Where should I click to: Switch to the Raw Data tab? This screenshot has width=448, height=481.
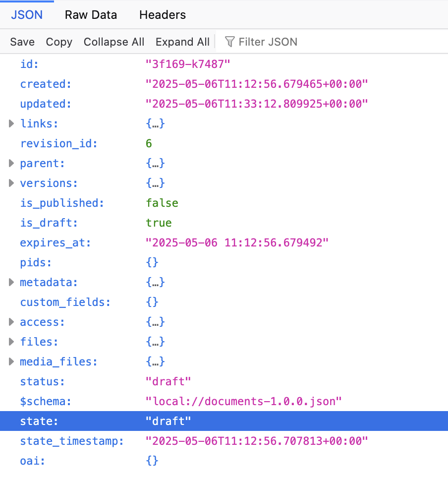click(x=91, y=15)
